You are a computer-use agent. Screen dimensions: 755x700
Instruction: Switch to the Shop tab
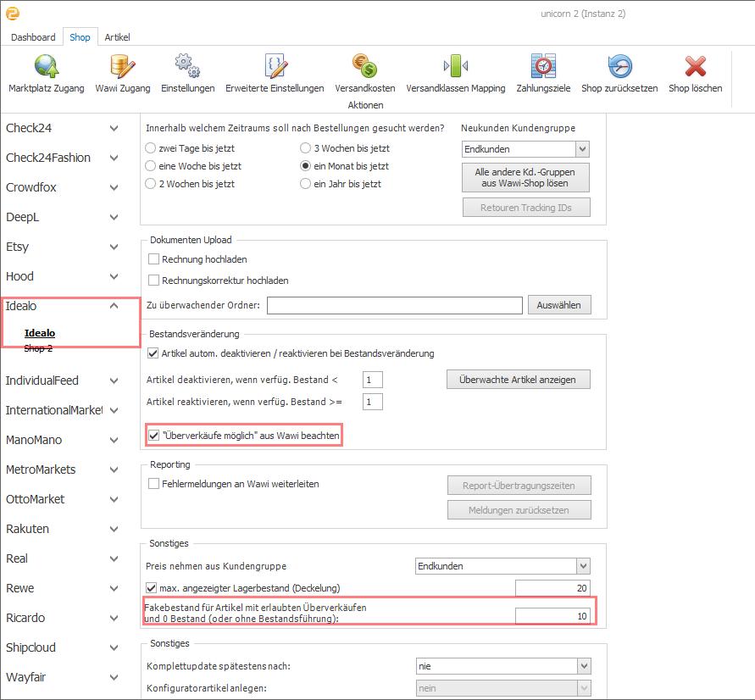point(80,37)
